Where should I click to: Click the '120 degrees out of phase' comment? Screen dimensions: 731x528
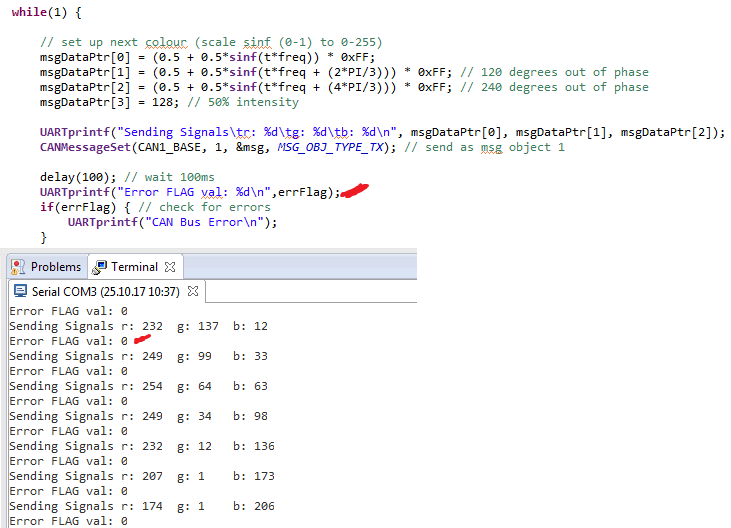554,72
